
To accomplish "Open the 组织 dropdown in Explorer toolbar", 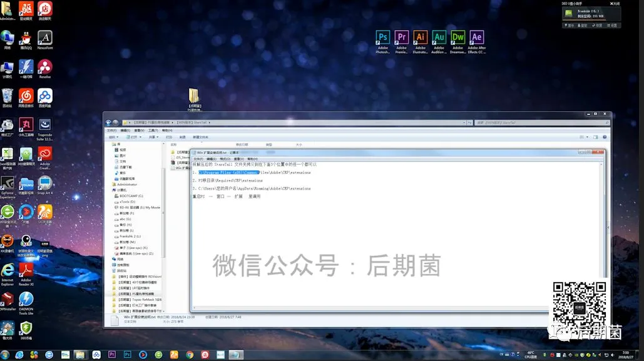I will [x=113, y=137].
